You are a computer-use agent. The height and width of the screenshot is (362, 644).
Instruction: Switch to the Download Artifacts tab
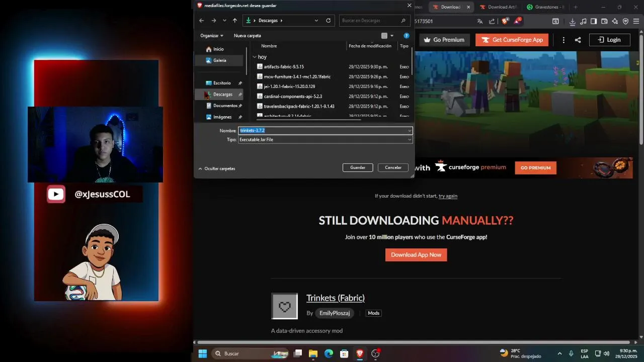(499, 7)
